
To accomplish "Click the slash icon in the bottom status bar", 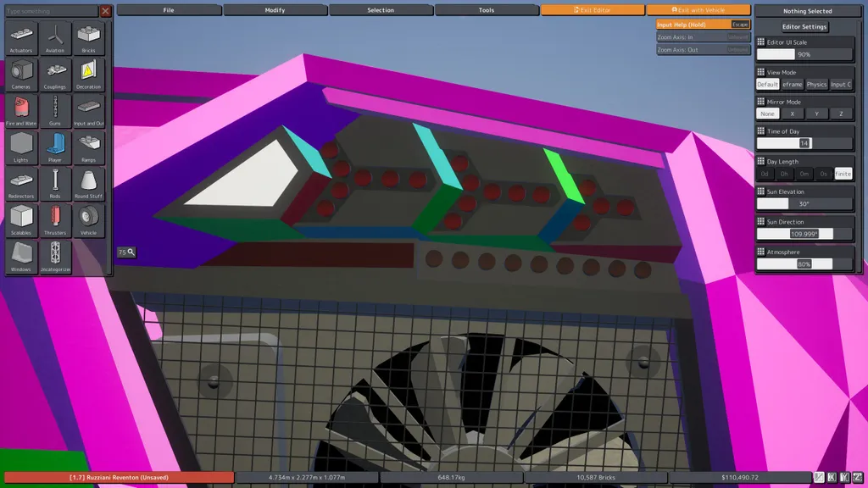I will [820, 477].
